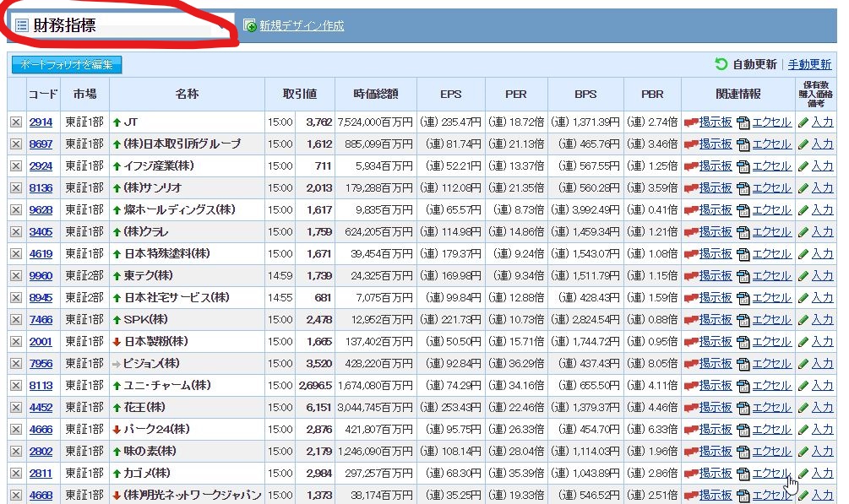This screenshot has height=504, width=849.
Task: Open 入力 link in ピジョン row
Action: pyautogui.click(x=822, y=363)
